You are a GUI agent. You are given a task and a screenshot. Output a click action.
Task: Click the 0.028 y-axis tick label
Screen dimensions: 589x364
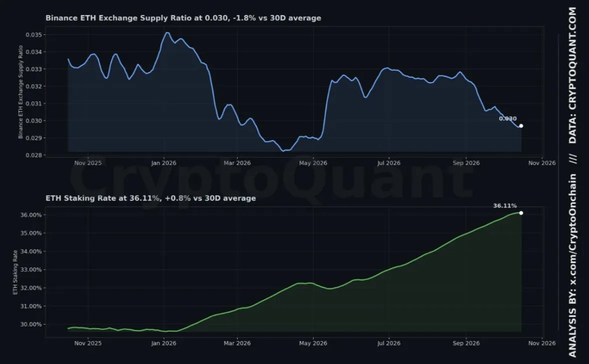pos(34,155)
